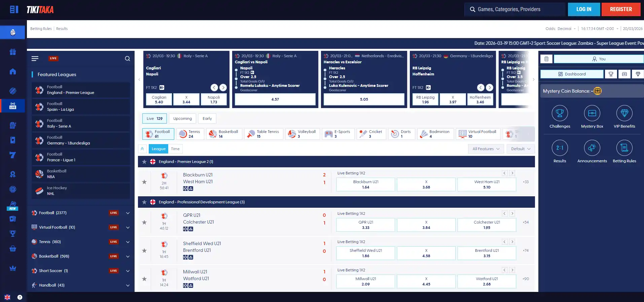Select the Tennis sport filter tab
The height and width of the screenshot is (302, 644).
pos(191,134)
